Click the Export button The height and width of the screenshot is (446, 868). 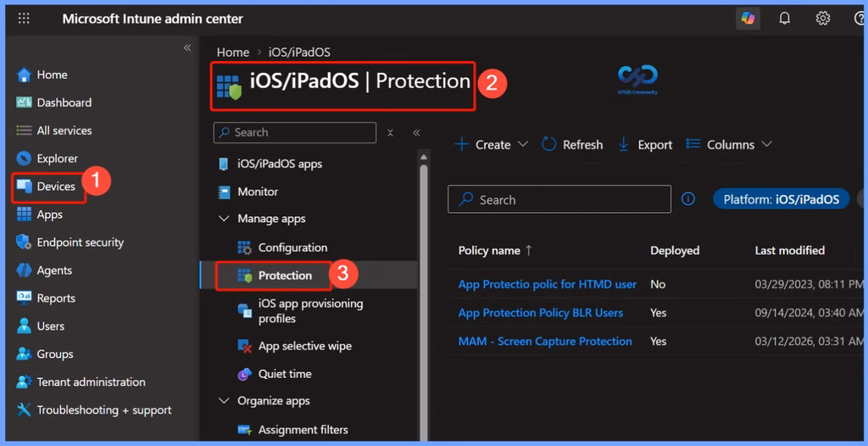645,145
